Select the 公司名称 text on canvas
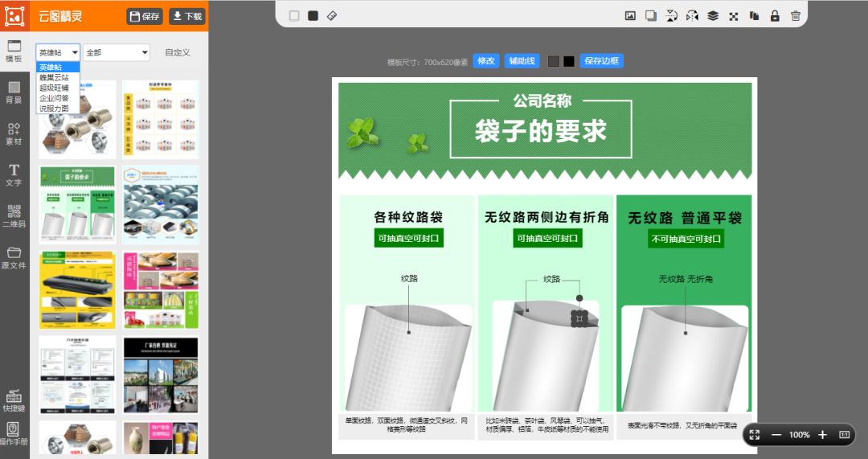Screen dimensions: 868x459 click(542, 100)
